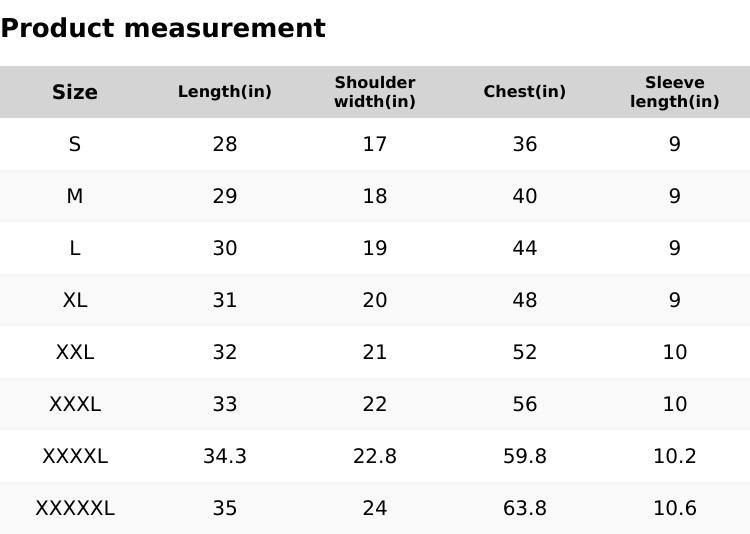Click the Sleeve length(in) column header

675,92
